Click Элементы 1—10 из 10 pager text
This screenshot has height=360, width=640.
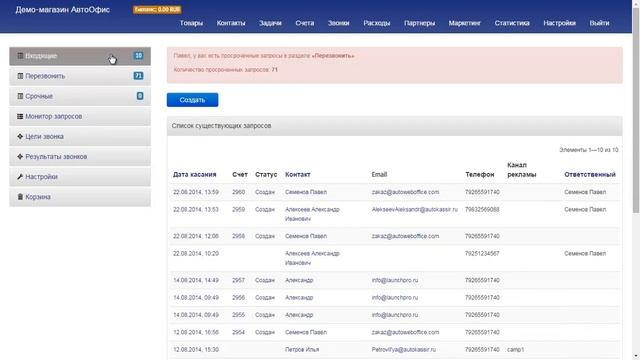coord(589,150)
